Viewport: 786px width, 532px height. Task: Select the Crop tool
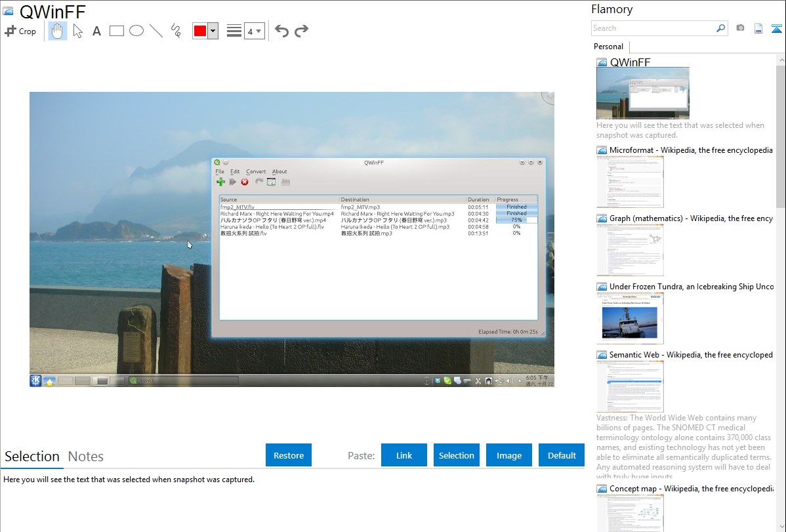point(20,31)
